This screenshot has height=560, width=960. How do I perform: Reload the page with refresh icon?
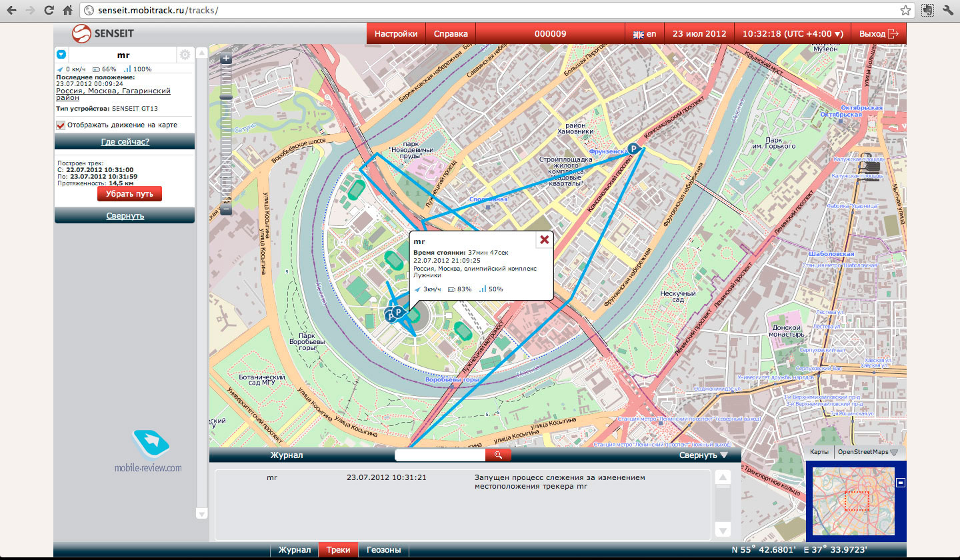pyautogui.click(x=49, y=11)
